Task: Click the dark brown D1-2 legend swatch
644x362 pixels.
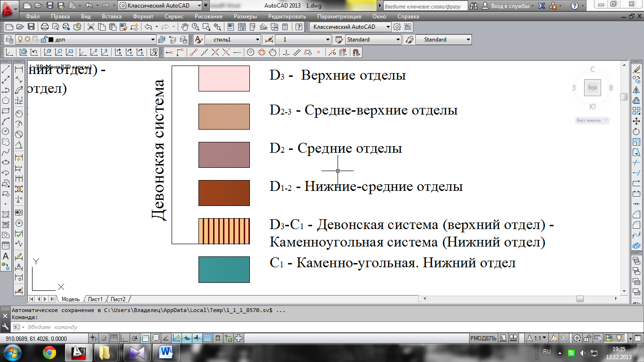Action: 224,193
